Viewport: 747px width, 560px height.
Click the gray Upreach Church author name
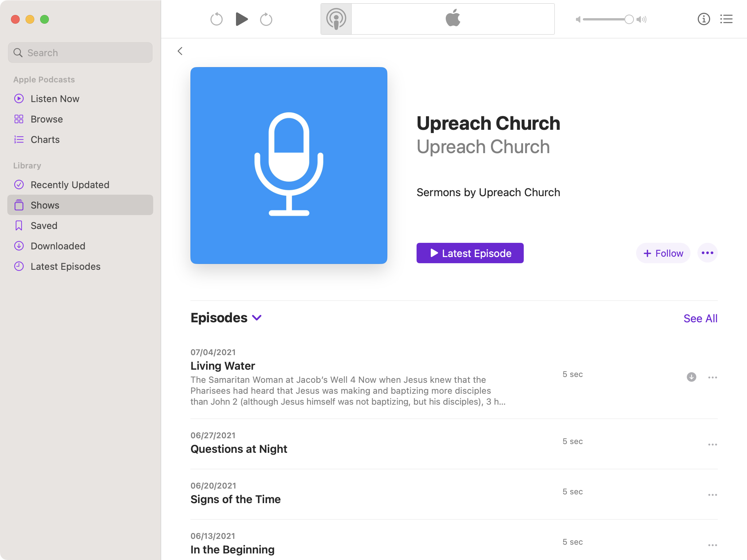pos(483,147)
